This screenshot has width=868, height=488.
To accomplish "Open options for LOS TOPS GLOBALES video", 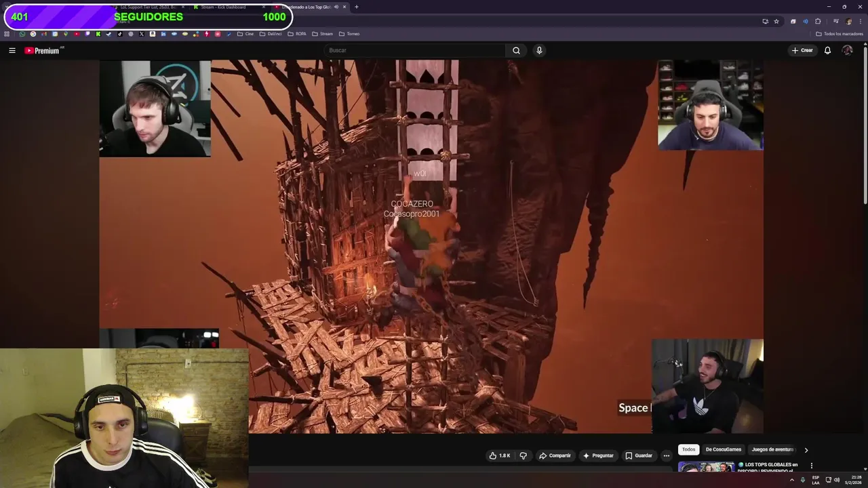I will [811, 466].
